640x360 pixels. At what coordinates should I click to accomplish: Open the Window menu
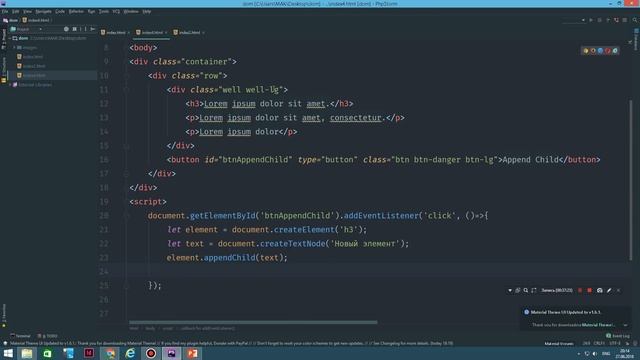tap(131, 11)
